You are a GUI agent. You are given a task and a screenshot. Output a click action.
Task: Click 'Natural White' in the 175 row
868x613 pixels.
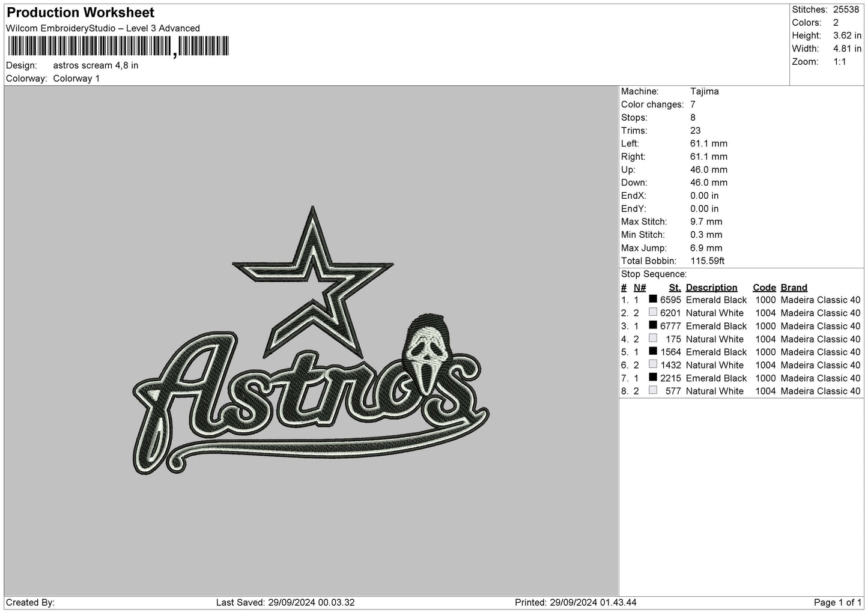(715, 339)
